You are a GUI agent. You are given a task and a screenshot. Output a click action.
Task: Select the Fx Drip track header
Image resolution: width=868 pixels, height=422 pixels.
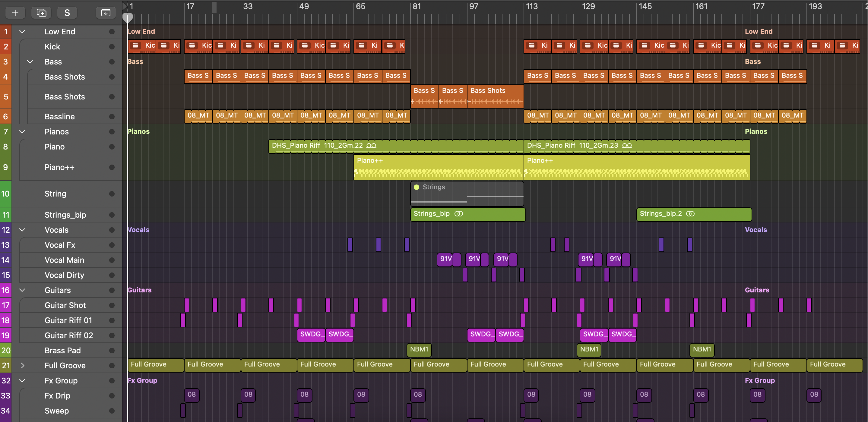(71, 396)
